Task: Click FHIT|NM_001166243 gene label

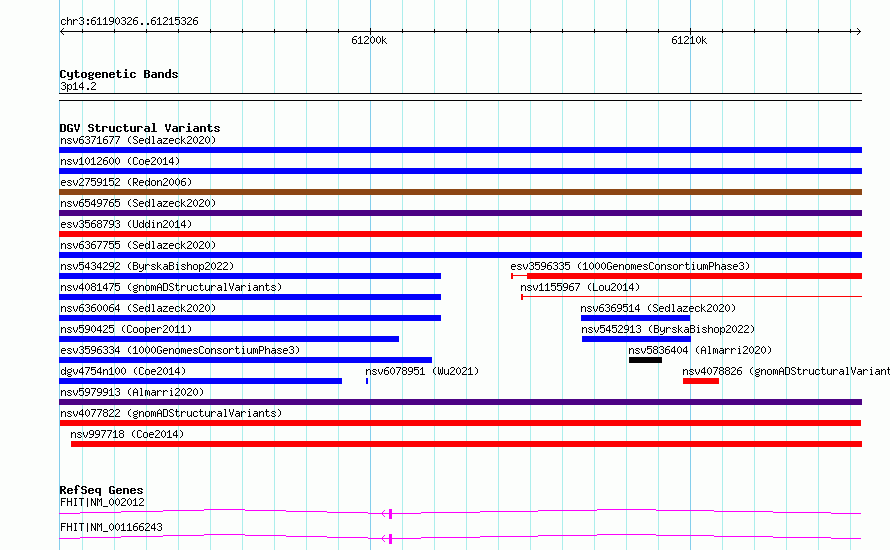Action: coord(111,527)
